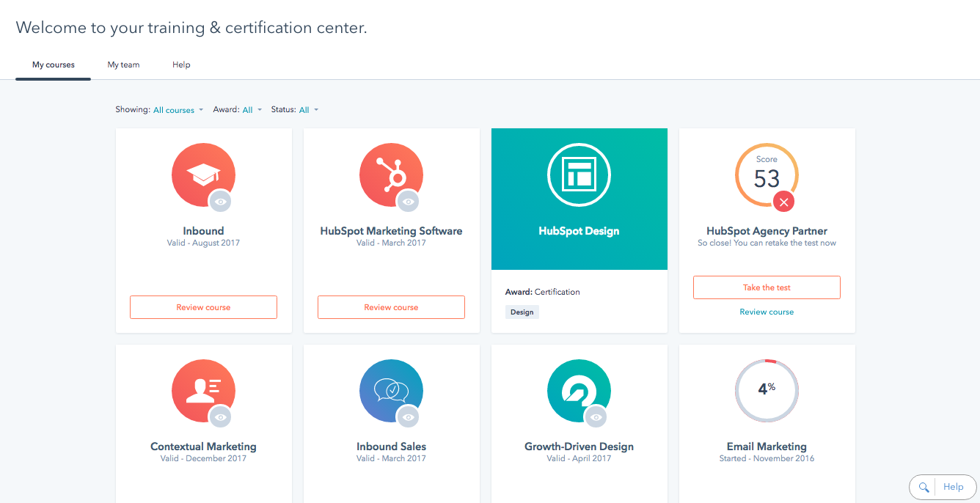Toggle the eye badge on Growth-Driven Design
Viewport: 980px width, 503px height.
click(x=596, y=417)
